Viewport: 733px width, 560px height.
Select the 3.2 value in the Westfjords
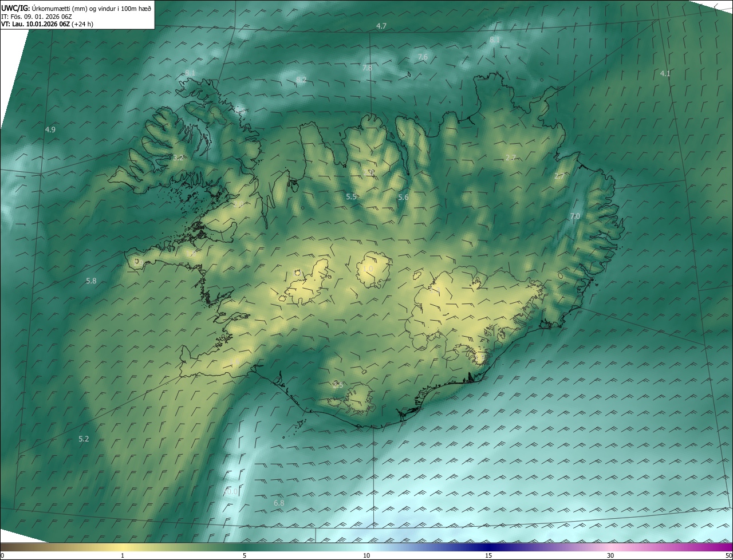179,157
